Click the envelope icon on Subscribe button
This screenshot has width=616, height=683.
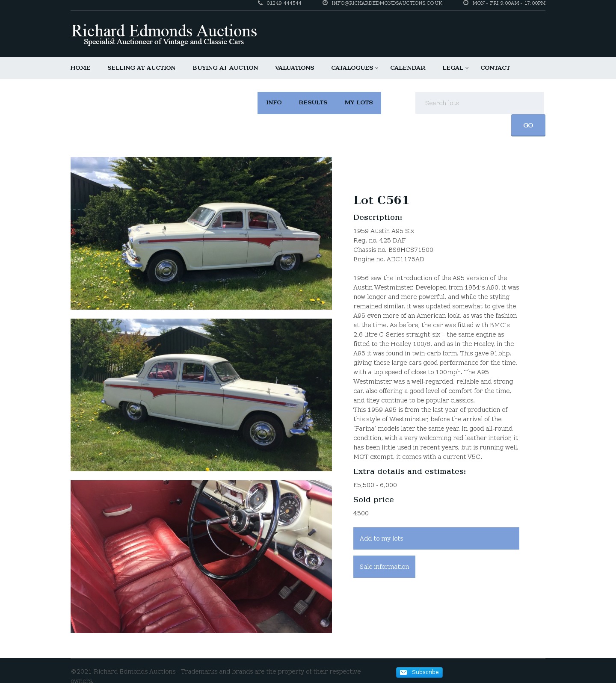tap(403, 672)
